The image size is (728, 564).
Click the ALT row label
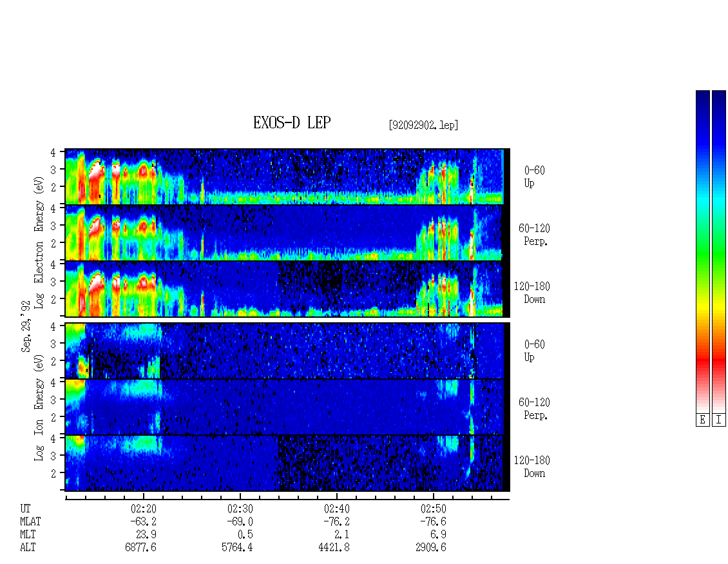point(28,548)
